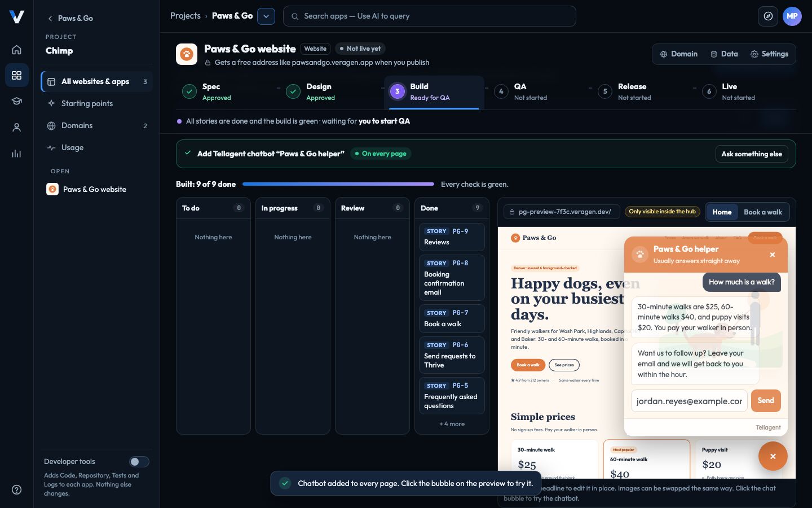Select the Live stage step
Screen dimensions: 812x508
pos(745,91)
